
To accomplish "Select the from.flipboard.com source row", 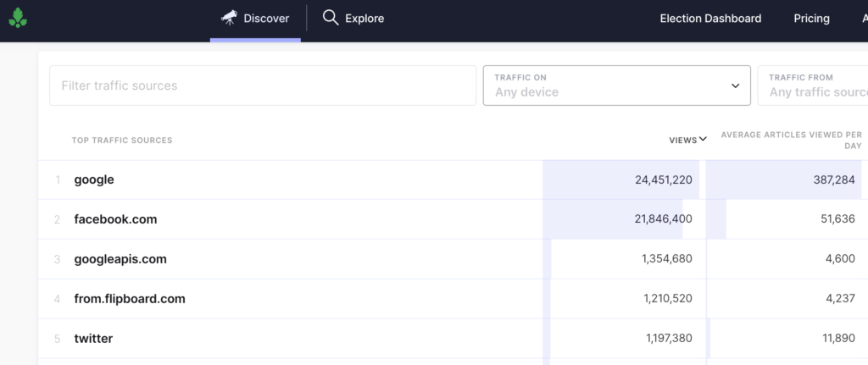I will click(x=453, y=299).
